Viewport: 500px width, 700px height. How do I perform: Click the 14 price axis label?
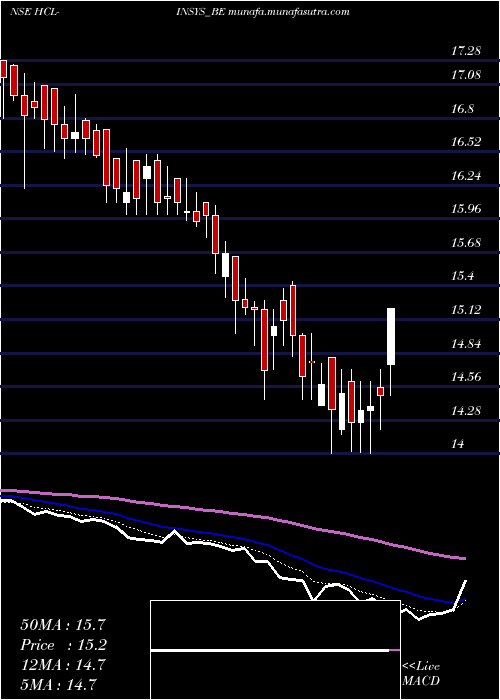coord(458,444)
